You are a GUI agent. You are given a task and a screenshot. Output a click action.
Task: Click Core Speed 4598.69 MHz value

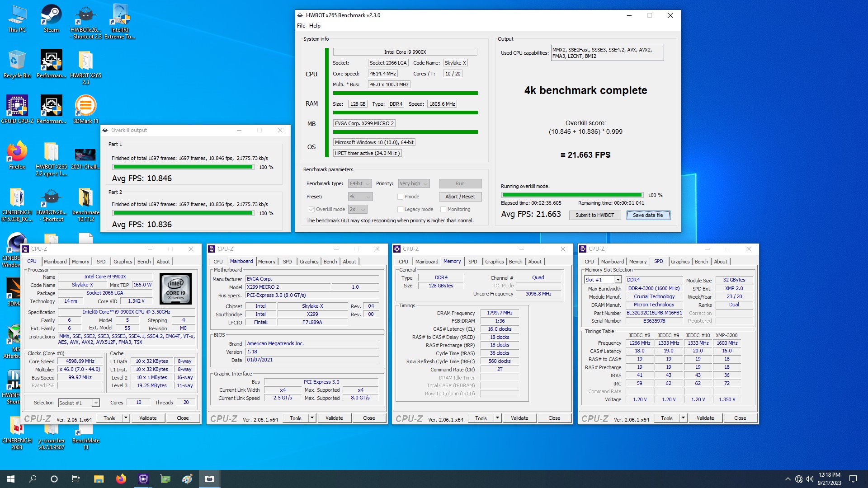(80, 361)
